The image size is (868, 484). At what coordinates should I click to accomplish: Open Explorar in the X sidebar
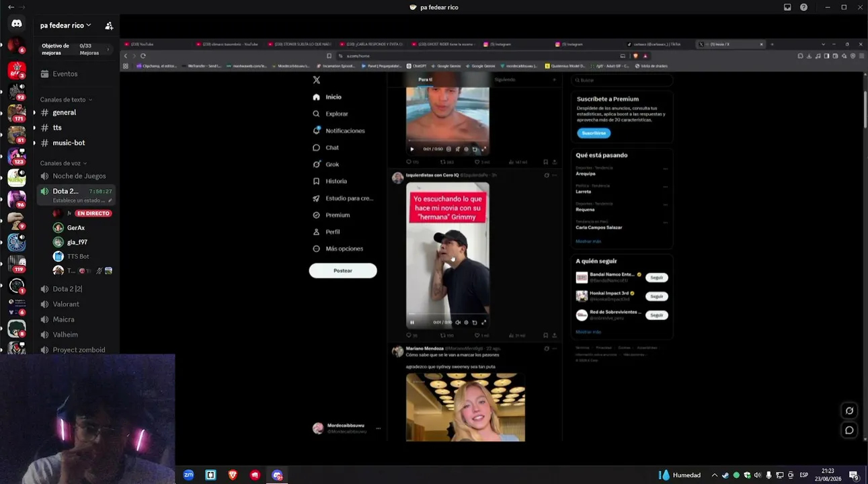tap(331, 114)
